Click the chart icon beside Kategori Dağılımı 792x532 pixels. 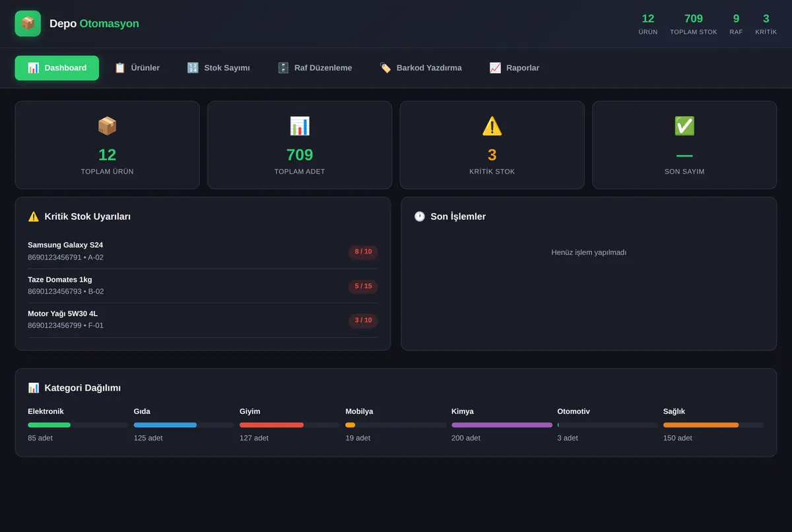click(34, 388)
